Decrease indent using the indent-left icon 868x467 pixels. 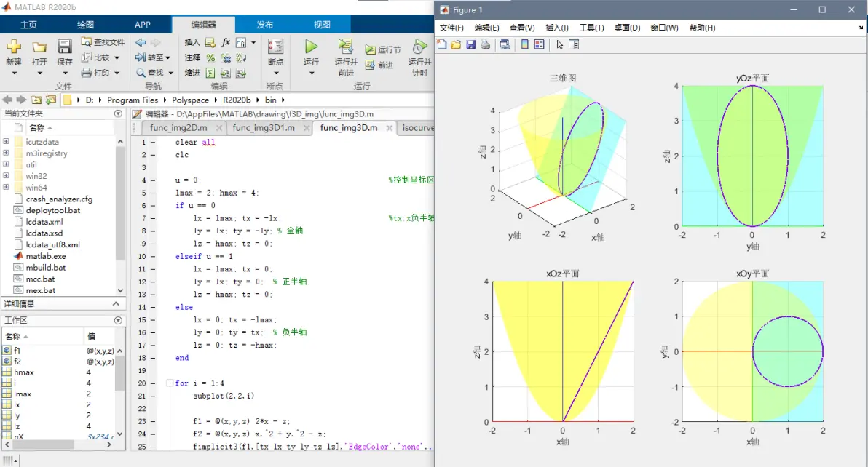coord(241,73)
